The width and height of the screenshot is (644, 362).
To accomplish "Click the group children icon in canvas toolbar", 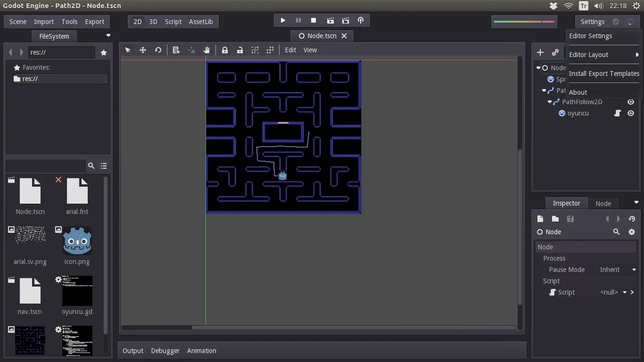I will click(255, 50).
